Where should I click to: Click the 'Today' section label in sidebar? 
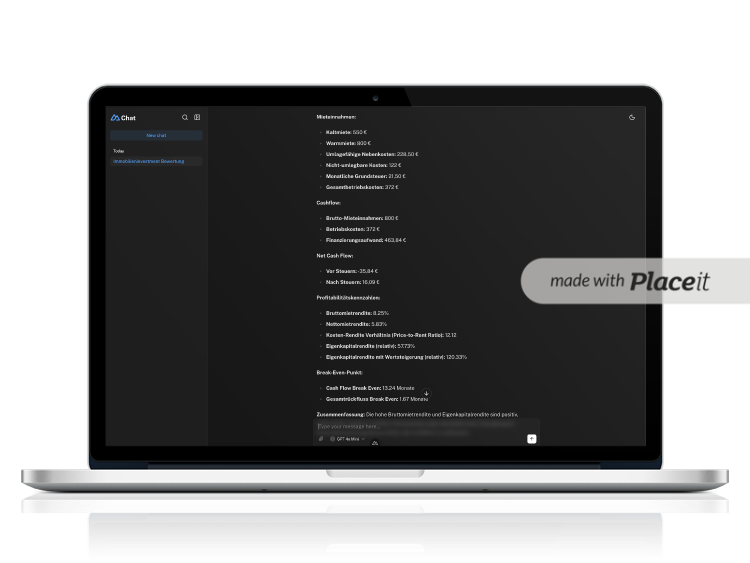click(118, 151)
